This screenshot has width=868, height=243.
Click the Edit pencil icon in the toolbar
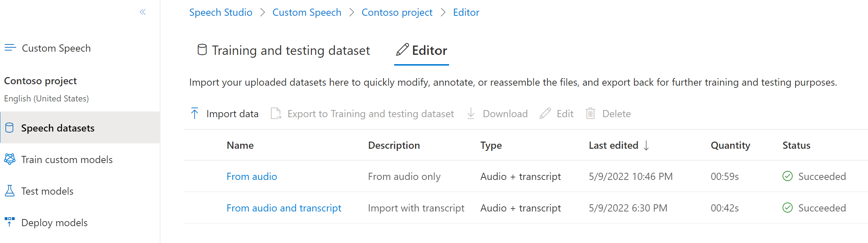coord(545,113)
